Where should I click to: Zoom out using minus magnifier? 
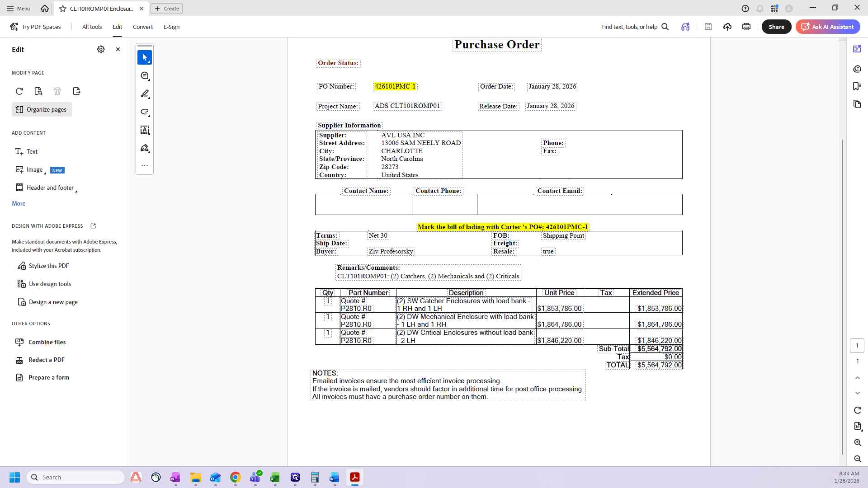pos(858,459)
